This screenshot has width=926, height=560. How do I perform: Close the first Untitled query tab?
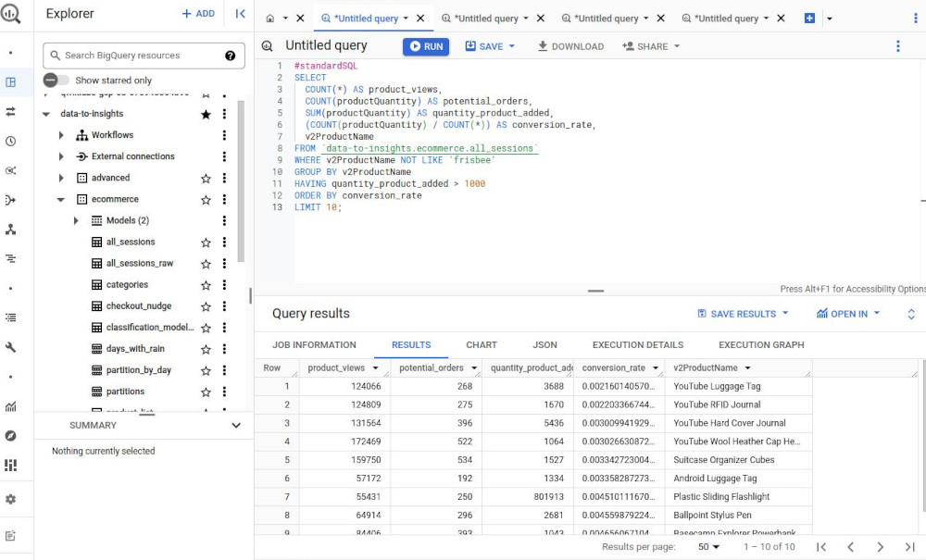(421, 19)
